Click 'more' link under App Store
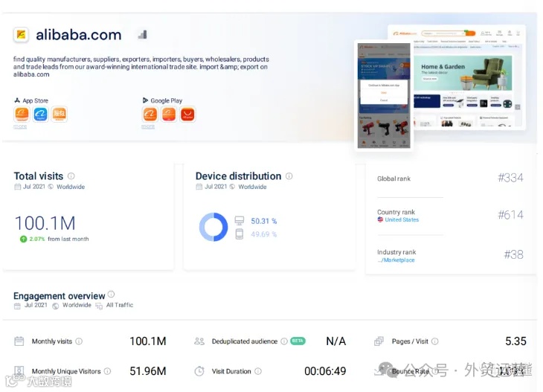 20,126
